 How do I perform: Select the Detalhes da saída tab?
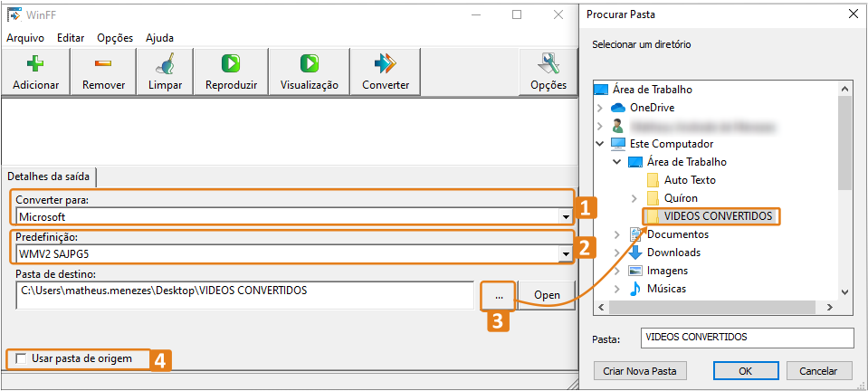pyautogui.click(x=50, y=176)
